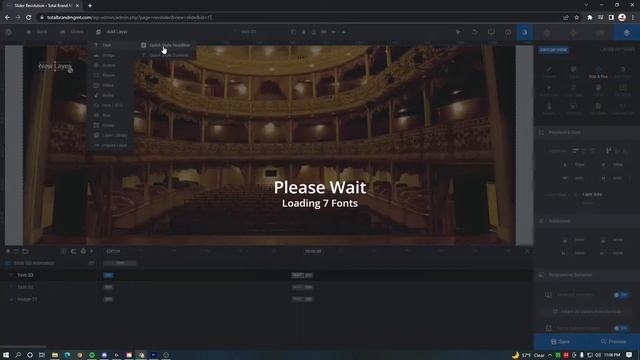Open the navigation options tab
The image size is (640, 360).
point(573,32)
